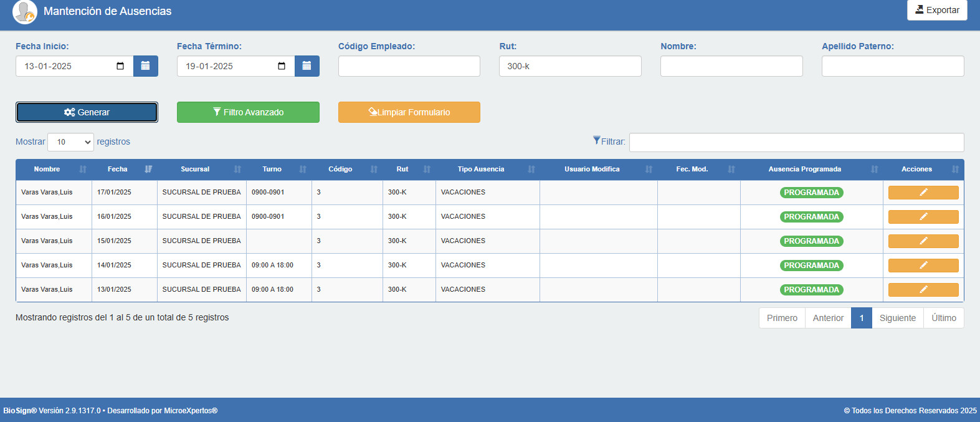The height and width of the screenshot is (422, 980).
Task: Go to Último page in pagination
Action: 944,318
